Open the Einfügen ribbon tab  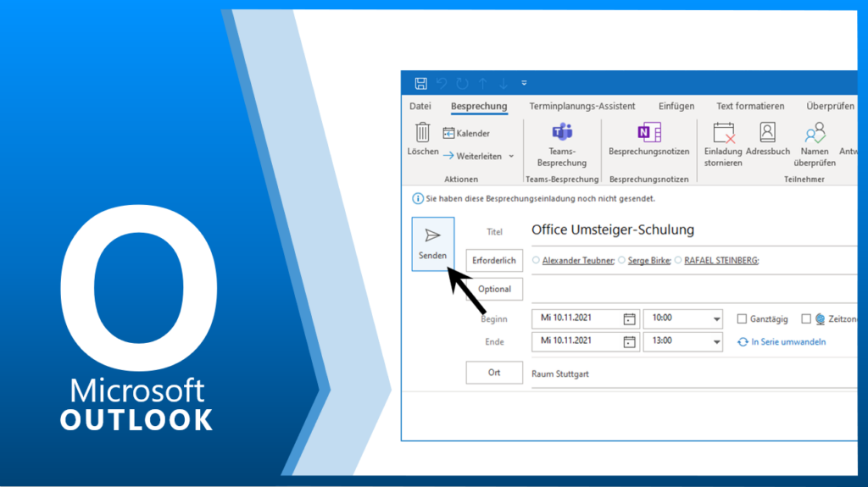click(676, 106)
